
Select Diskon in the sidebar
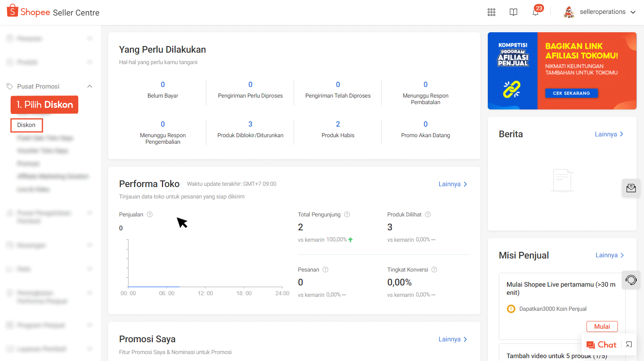[27, 125]
